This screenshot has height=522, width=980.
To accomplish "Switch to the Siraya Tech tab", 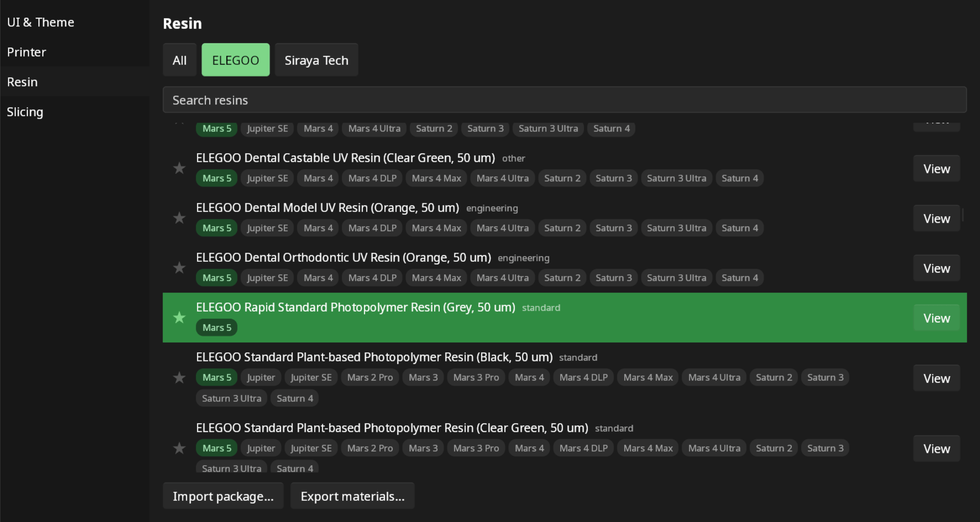I will [x=316, y=60].
